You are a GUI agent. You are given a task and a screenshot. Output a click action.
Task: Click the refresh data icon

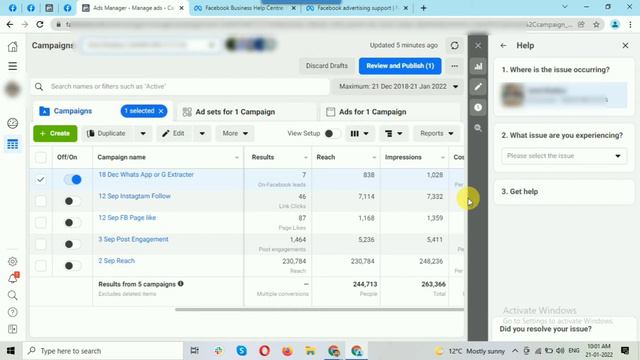coord(455,46)
